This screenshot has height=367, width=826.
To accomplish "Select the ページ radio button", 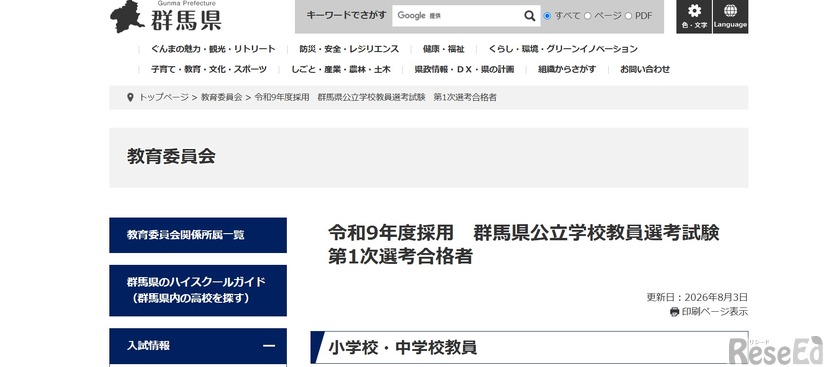I will pyautogui.click(x=587, y=16).
